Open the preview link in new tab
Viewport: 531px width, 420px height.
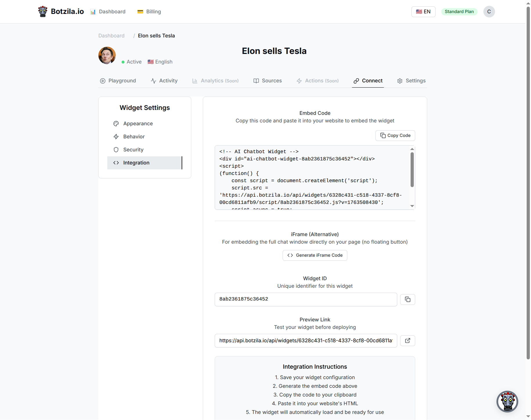(408, 341)
